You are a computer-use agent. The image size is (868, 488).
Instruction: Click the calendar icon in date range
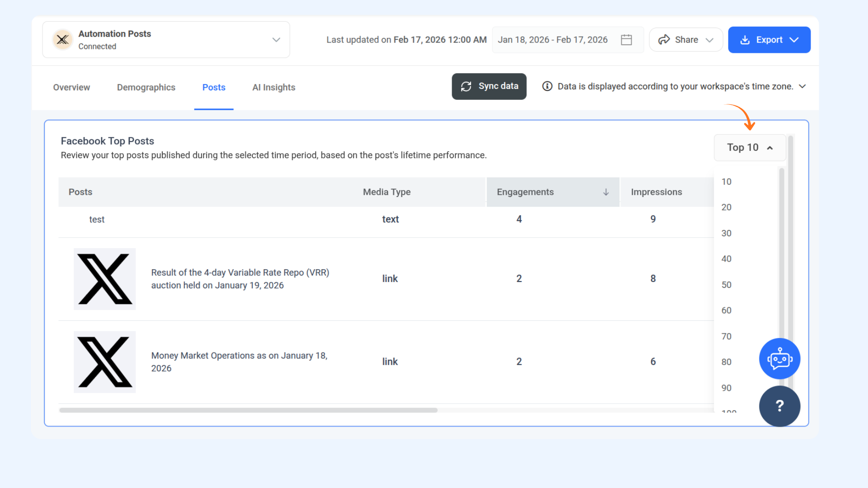(x=626, y=40)
